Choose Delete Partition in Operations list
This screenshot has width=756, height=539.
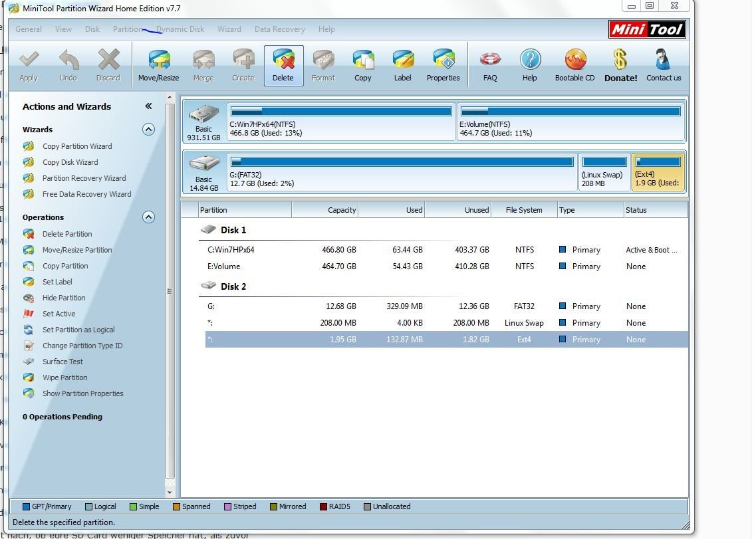point(67,234)
